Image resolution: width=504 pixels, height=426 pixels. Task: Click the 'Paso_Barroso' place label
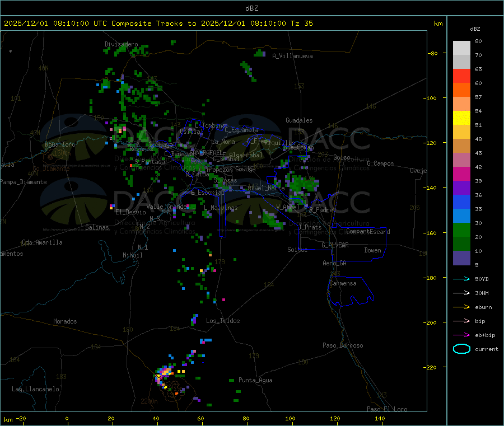coord(343,345)
